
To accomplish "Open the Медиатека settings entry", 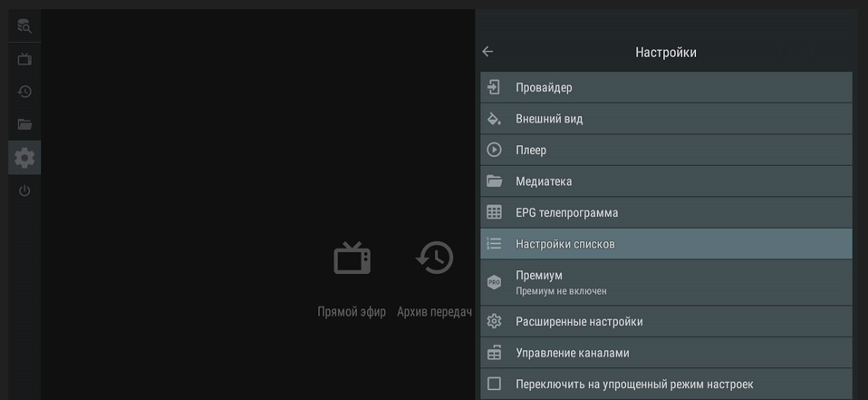I will pos(666,181).
